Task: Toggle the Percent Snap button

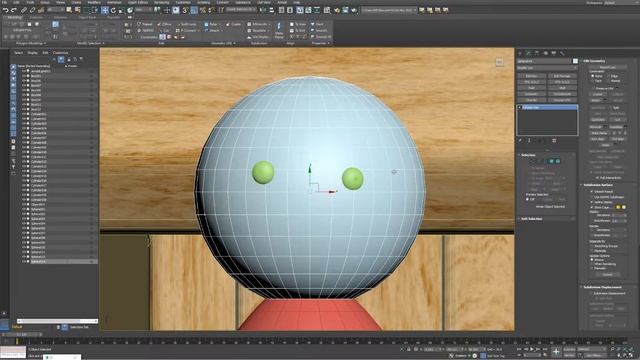Action: point(203,10)
